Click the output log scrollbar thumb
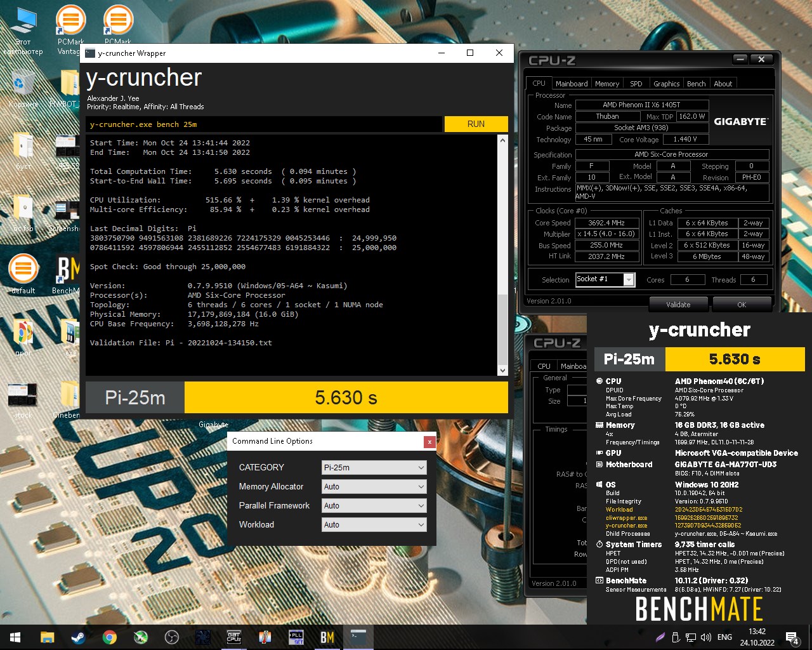Image resolution: width=812 pixels, height=650 pixels. coord(502,329)
